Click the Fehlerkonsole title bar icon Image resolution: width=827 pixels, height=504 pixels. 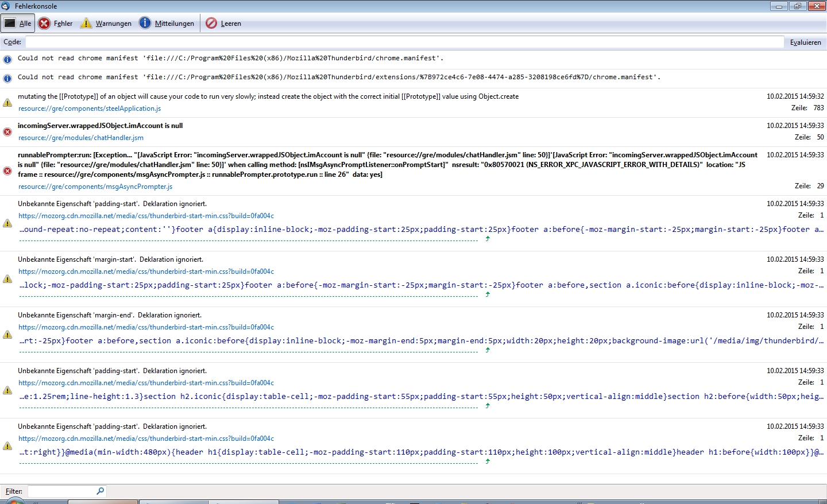[x=6, y=6]
